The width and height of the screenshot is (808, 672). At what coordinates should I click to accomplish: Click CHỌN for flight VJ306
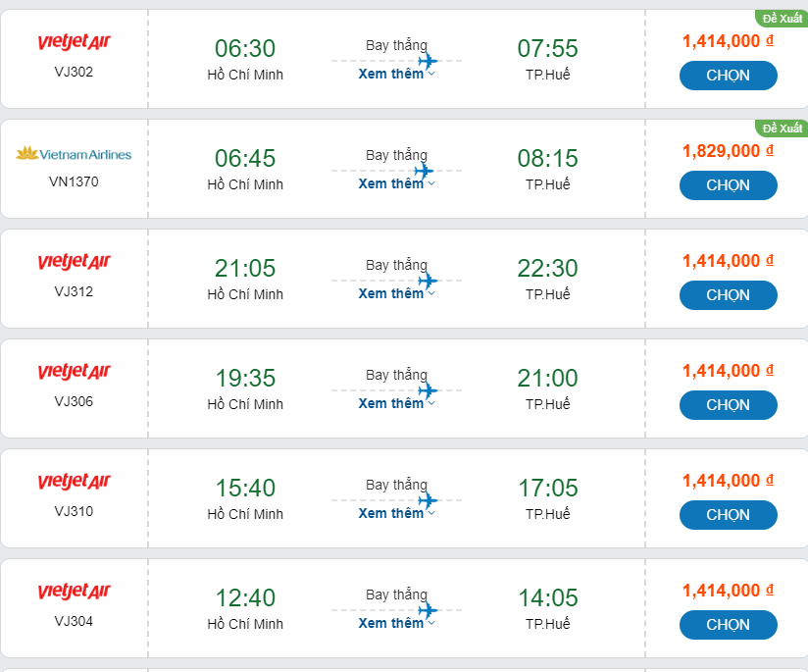point(728,405)
